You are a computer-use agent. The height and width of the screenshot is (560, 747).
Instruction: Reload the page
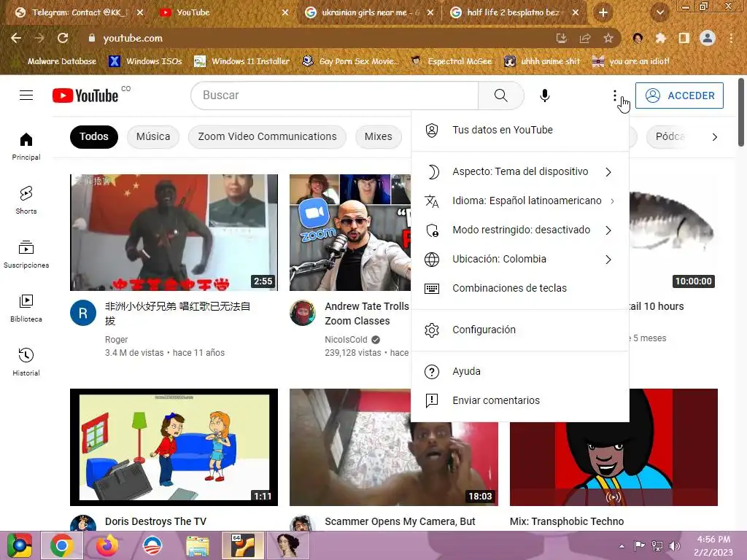[x=63, y=38]
